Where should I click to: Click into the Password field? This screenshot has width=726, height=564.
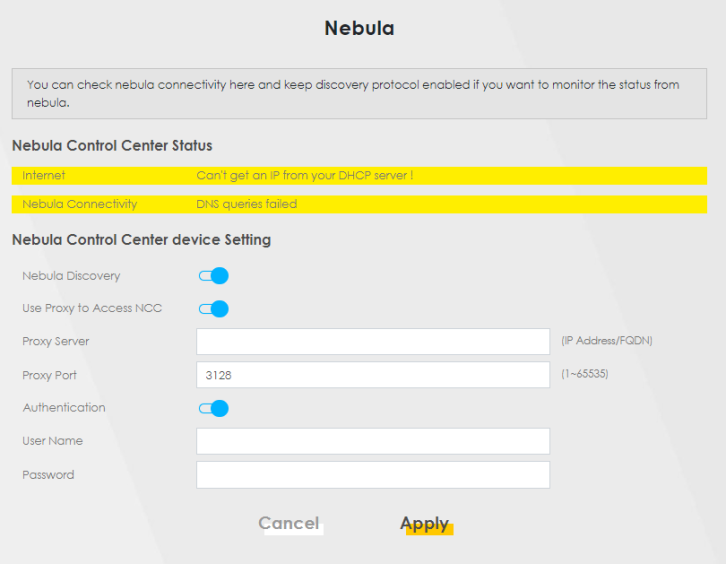(373, 475)
